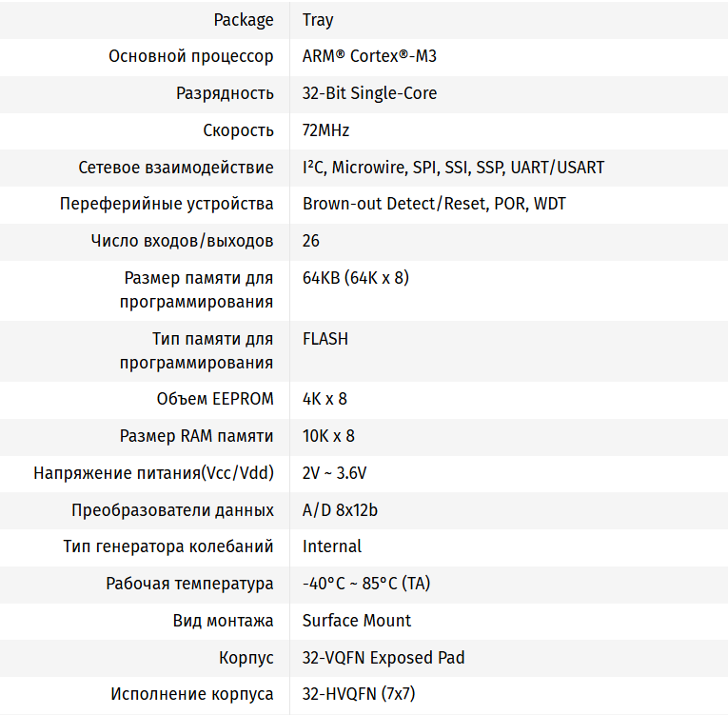Click the '64KB (64K x 8)' value
The width and height of the screenshot is (728, 715).
(x=356, y=278)
